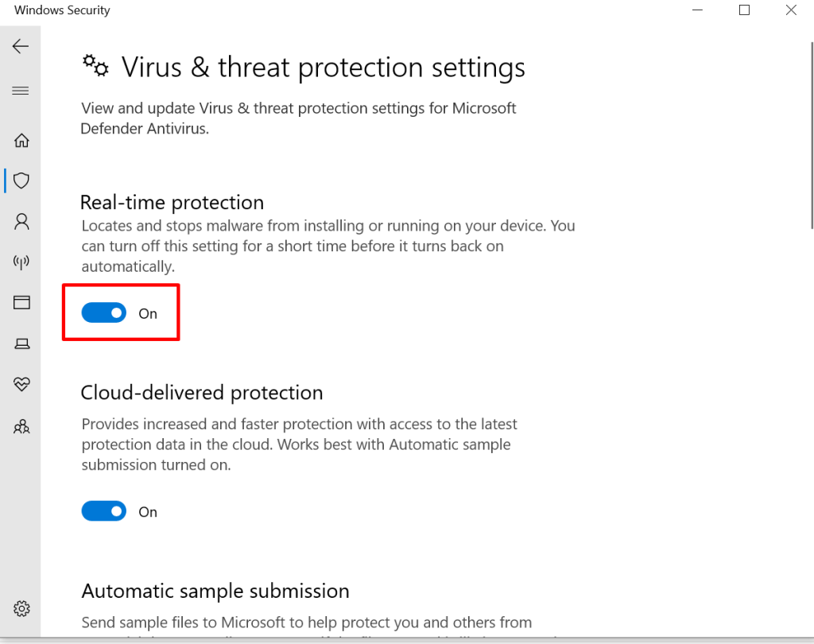
Task: Go back using the back arrow
Action: click(21, 47)
